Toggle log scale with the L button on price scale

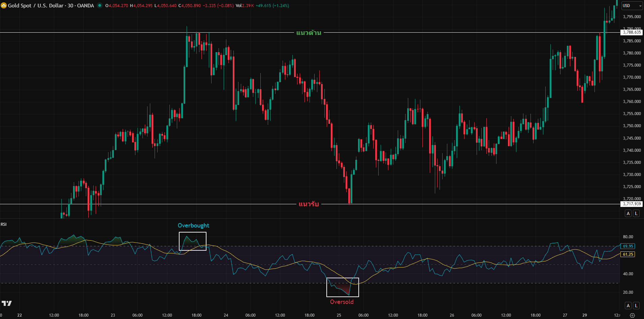coord(636,213)
